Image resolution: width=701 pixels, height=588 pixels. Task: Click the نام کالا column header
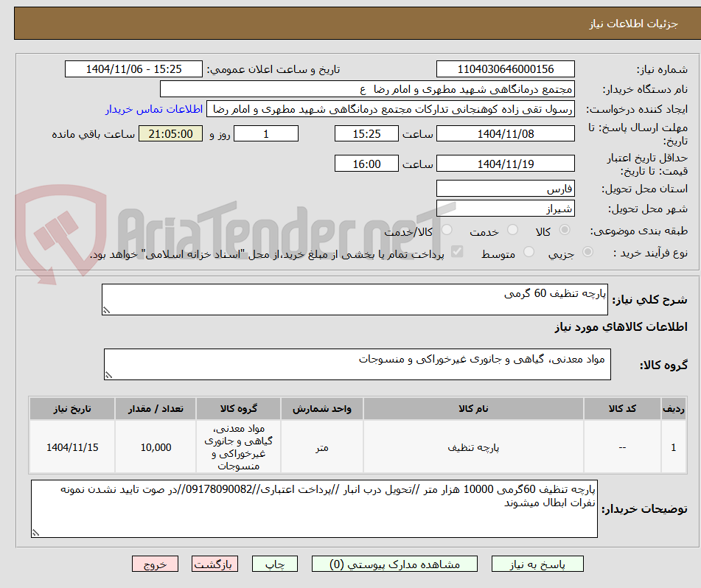click(x=473, y=409)
